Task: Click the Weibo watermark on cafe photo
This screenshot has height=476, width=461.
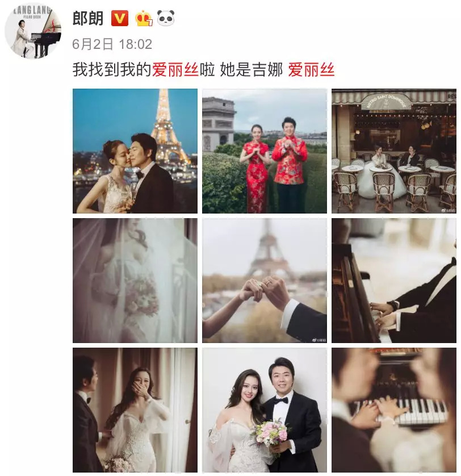Action: tap(448, 210)
